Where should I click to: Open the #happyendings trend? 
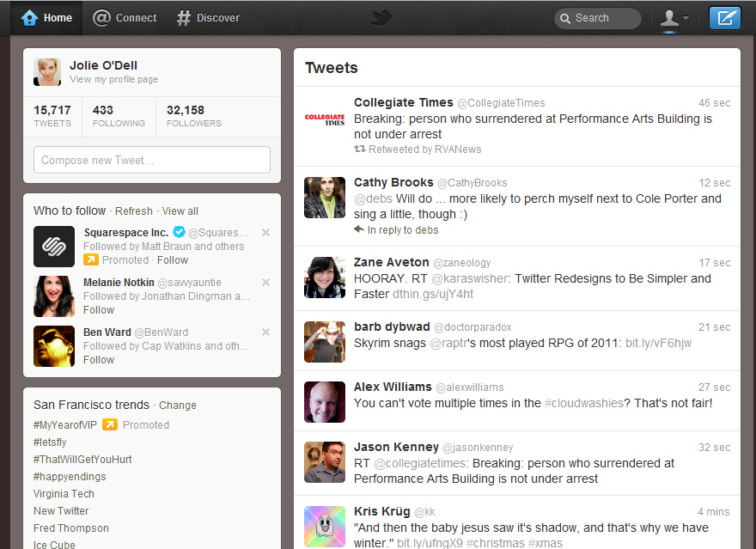70,477
